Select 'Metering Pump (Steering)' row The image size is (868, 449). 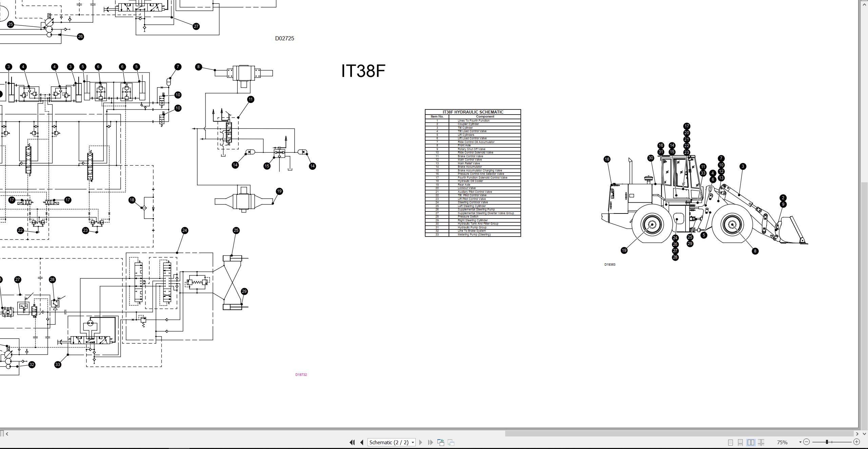[x=473, y=234]
